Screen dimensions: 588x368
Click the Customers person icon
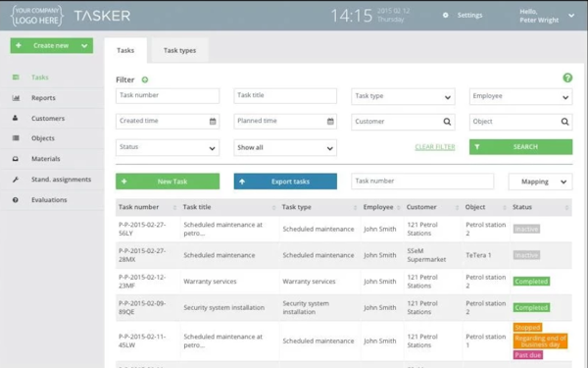tap(16, 118)
